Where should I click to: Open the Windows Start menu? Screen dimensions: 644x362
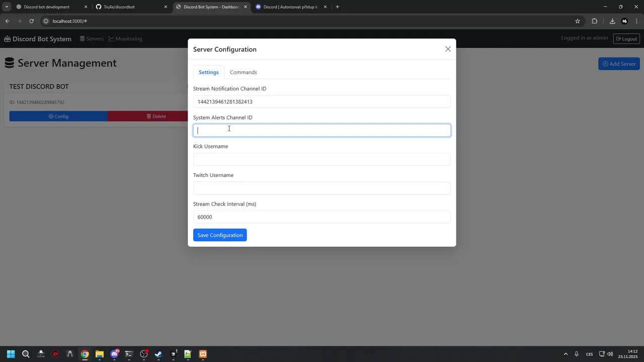[11, 354]
